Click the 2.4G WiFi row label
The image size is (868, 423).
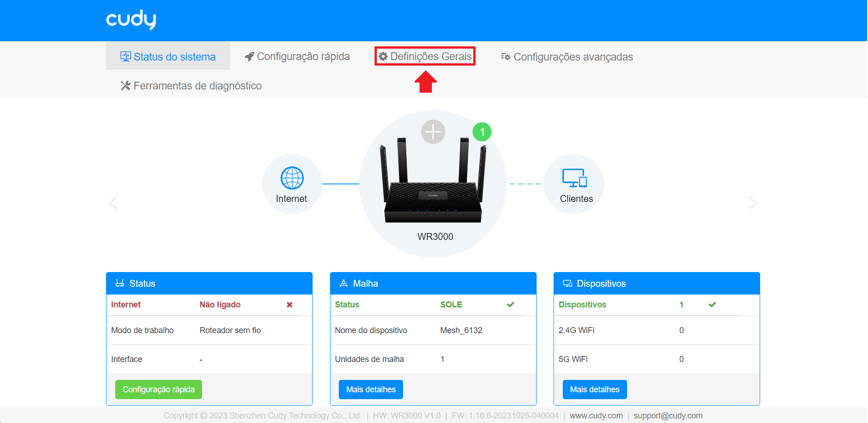pos(576,330)
